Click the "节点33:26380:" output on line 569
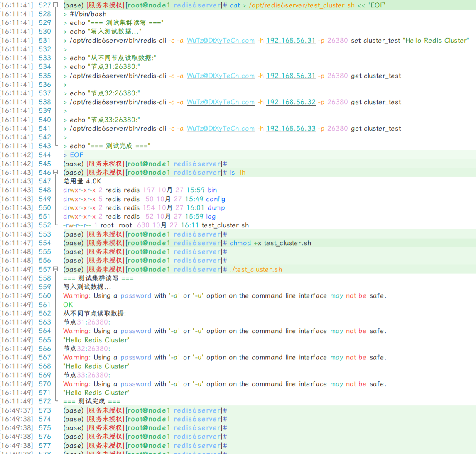Image resolution: width=476 pixels, height=454 pixels. click(87, 375)
